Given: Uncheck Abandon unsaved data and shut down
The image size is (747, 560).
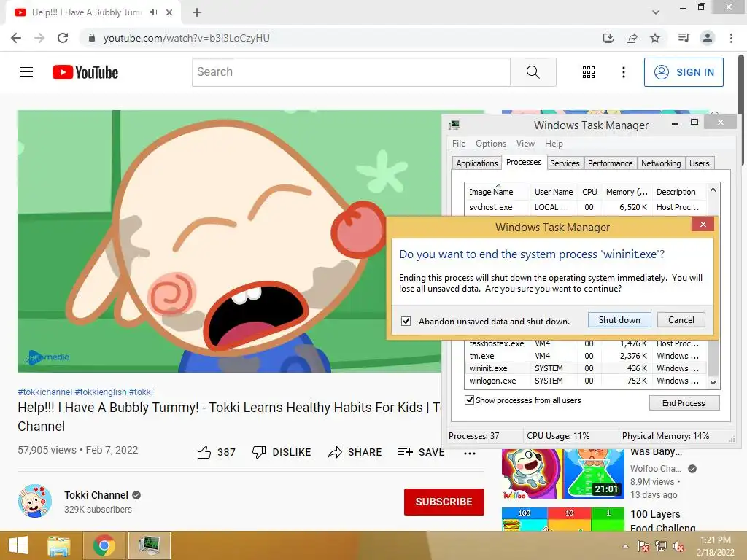Looking at the screenshot, I should click(406, 321).
